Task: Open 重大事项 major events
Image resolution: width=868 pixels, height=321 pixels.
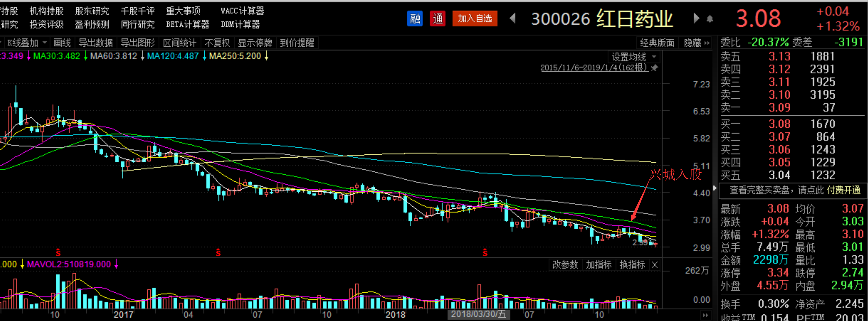Action: coord(183,11)
